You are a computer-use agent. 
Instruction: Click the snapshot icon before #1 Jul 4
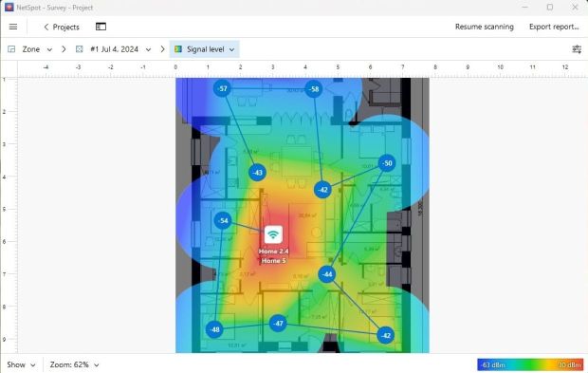tap(79, 49)
